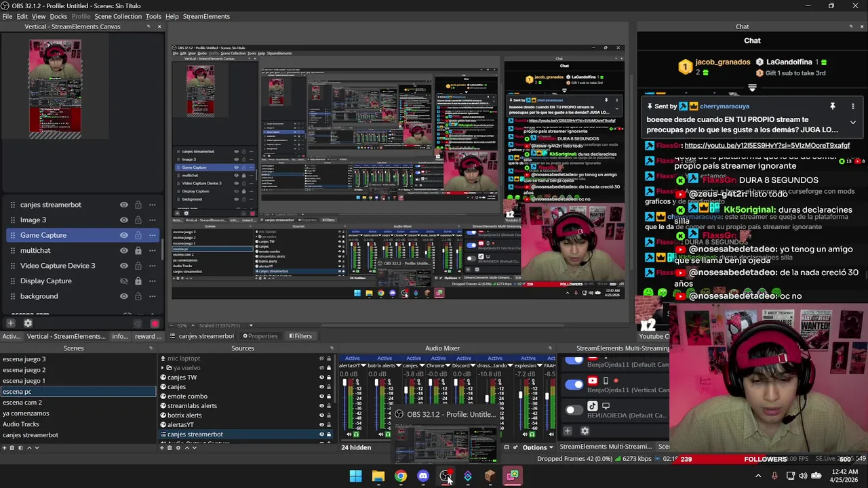
Task: Open Filters for selected source
Action: pyautogui.click(x=300, y=336)
